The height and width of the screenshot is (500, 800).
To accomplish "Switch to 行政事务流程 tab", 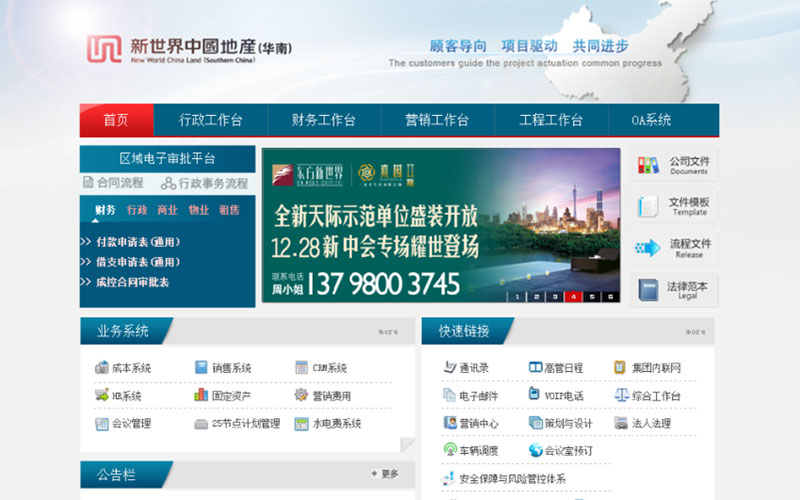I will pos(205,183).
